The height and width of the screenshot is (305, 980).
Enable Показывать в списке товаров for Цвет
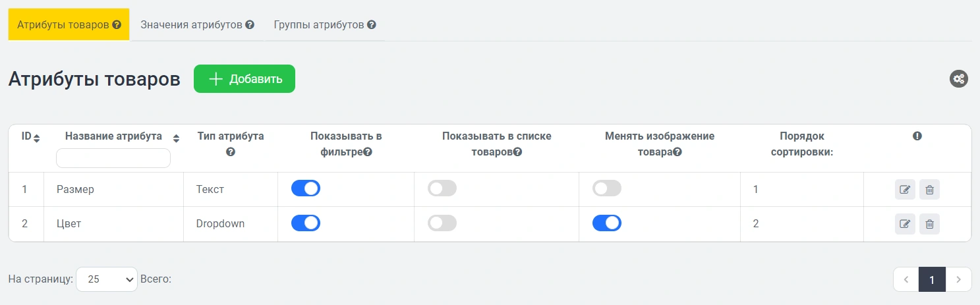coord(442,223)
